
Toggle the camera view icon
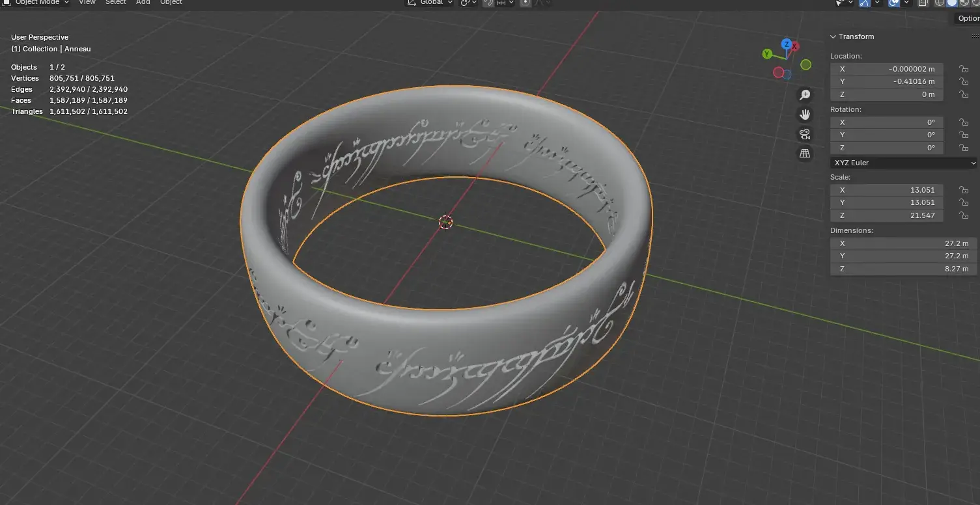(x=805, y=134)
